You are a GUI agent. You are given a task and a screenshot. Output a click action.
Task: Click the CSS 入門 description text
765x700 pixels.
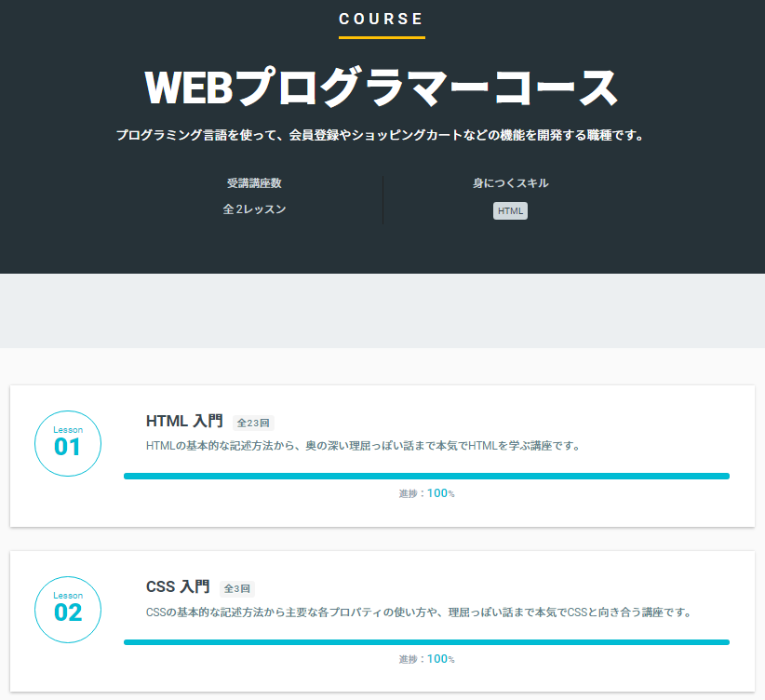click(419, 612)
